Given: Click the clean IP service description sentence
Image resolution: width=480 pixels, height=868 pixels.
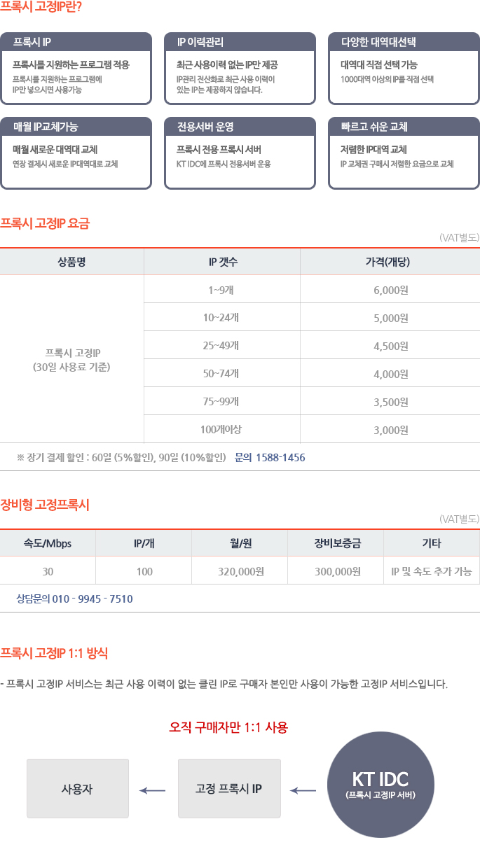Looking at the screenshot, I should [224, 683].
